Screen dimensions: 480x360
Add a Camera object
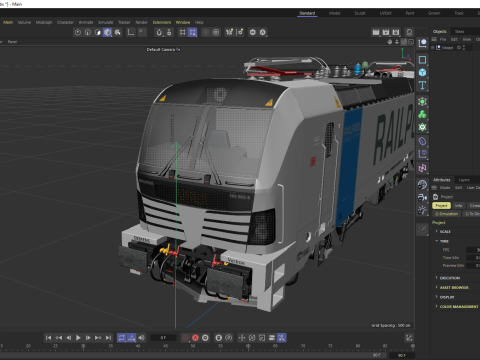(x=422, y=197)
